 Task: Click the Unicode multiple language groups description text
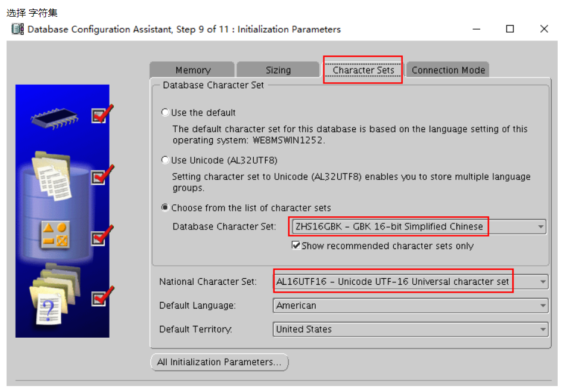[352, 182]
